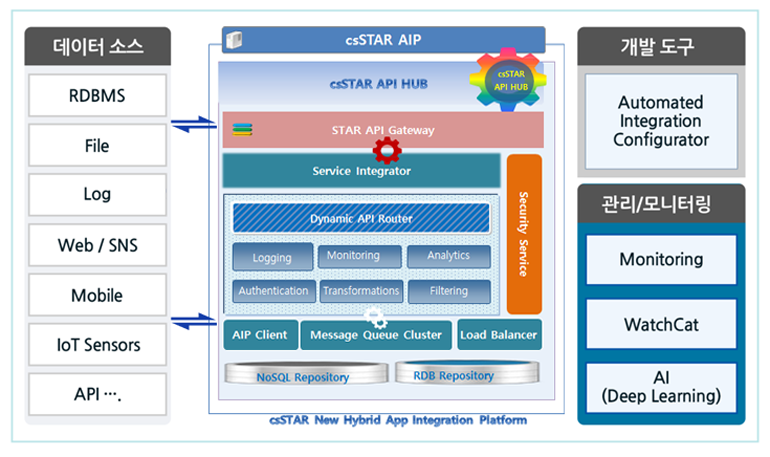Click the bidirectional arrows beside the File box
The width and height of the screenshot is (770, 457).
[x=193, y=125]
